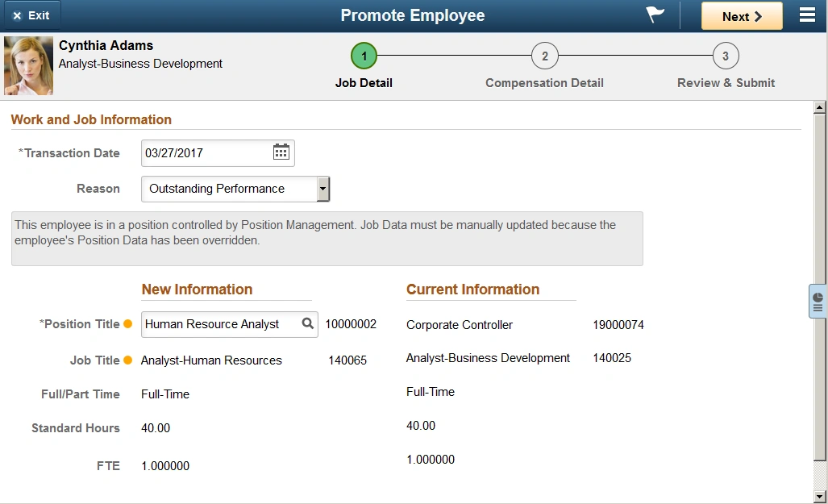Go to step 3 Review & Submit

(726, 56)
